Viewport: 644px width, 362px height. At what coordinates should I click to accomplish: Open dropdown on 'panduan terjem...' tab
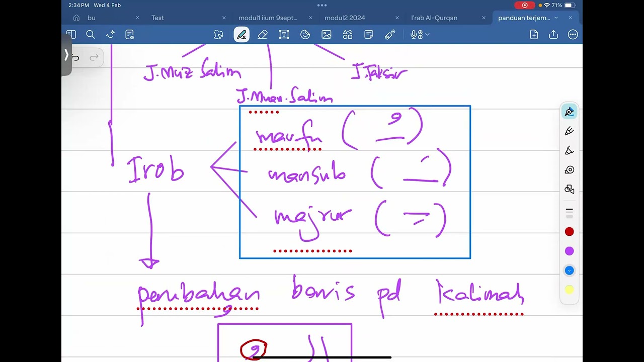556,18
